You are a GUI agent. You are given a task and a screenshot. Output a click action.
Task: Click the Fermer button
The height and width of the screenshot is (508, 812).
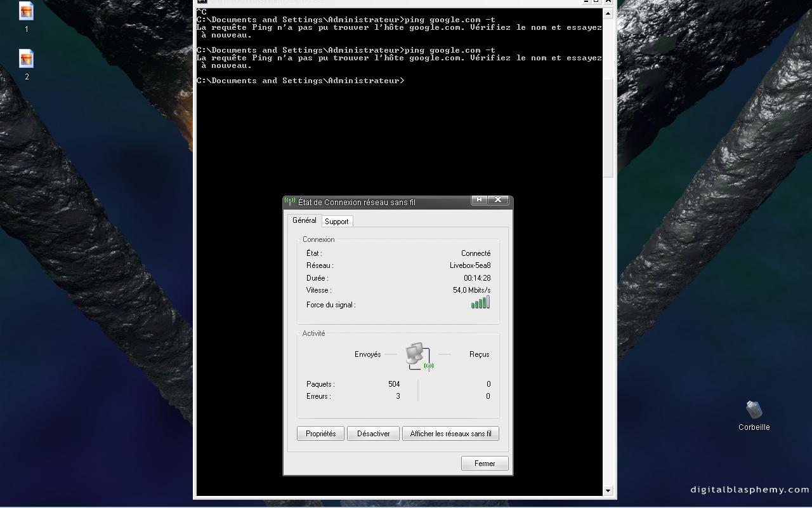(485, 464)
